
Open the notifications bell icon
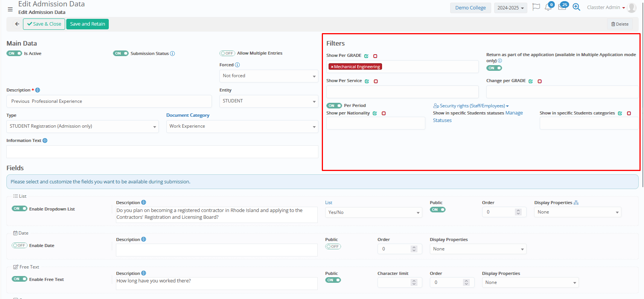click(x=548, y=7)
